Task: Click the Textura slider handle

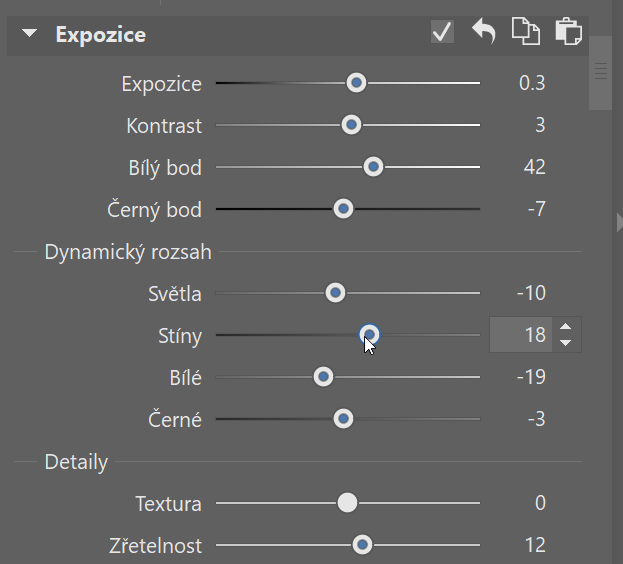Action: point(347,503)
